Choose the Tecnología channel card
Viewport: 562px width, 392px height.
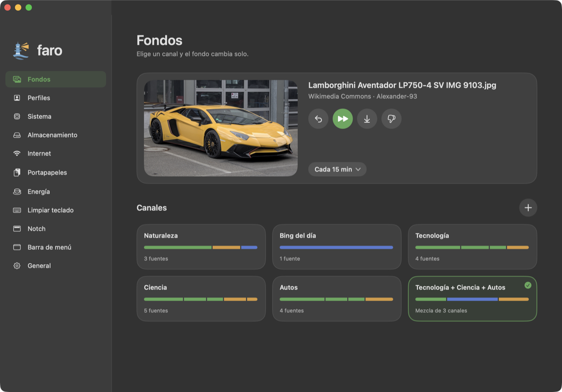pyautogui.click(x=473, y=247)
